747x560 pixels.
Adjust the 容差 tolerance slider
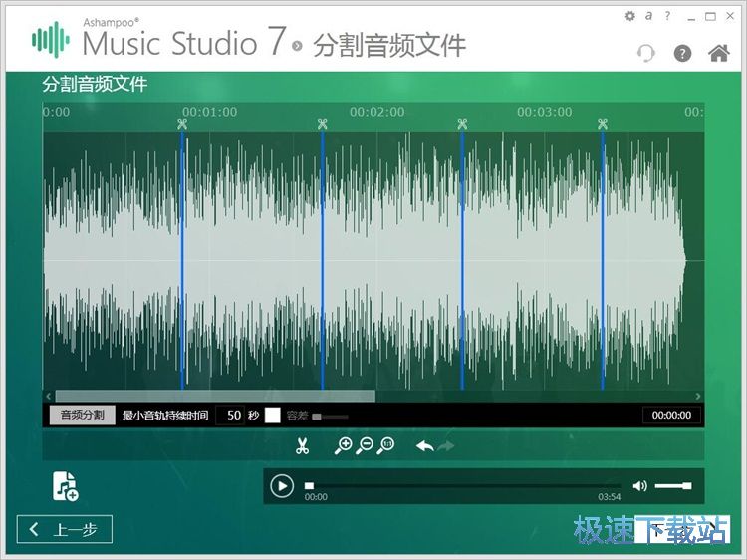pos(330,417)
